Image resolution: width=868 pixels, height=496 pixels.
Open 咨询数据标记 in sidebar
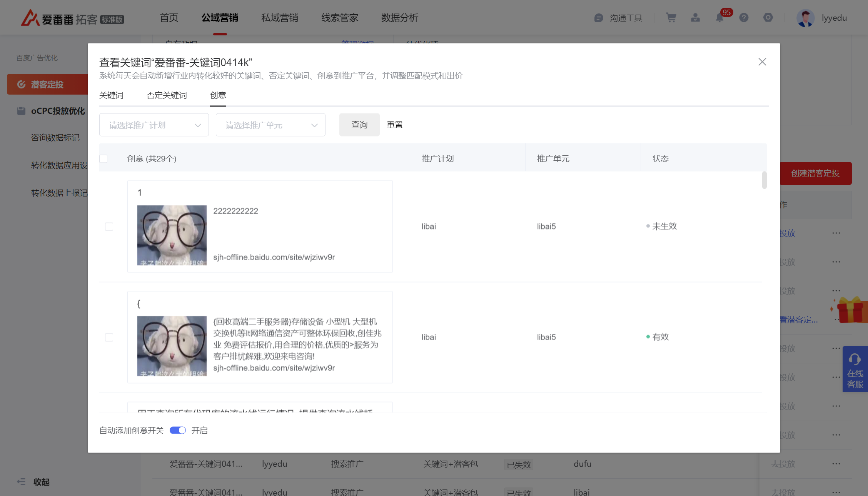point(55,138)
